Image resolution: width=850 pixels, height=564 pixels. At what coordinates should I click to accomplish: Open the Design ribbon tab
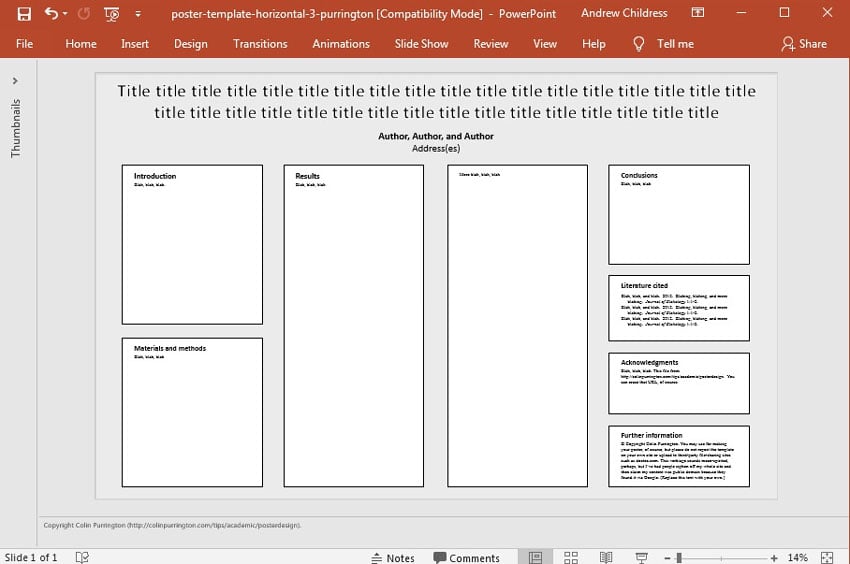tap(190, 44)
